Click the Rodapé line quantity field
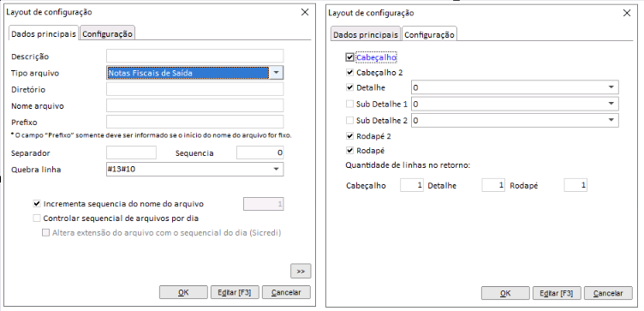 (x=575, y=185)
